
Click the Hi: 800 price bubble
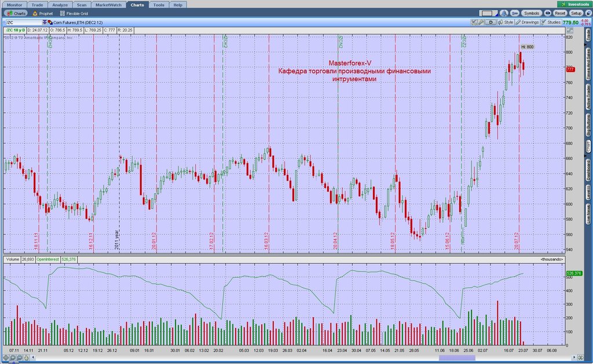(527, 47)
